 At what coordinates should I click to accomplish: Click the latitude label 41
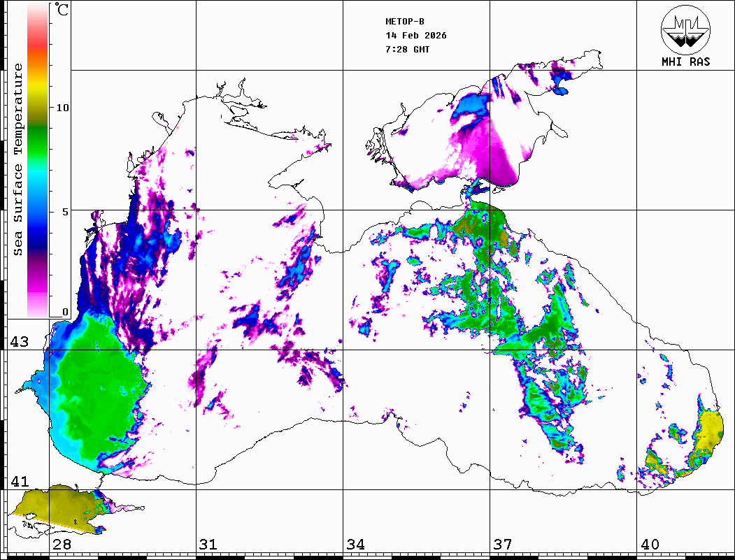[x=19, y=481]
